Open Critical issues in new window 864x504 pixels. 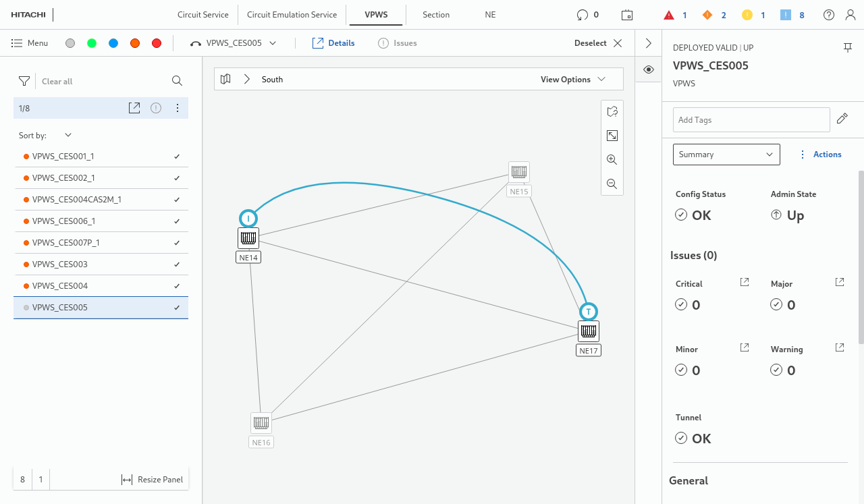tap(745, 282)
